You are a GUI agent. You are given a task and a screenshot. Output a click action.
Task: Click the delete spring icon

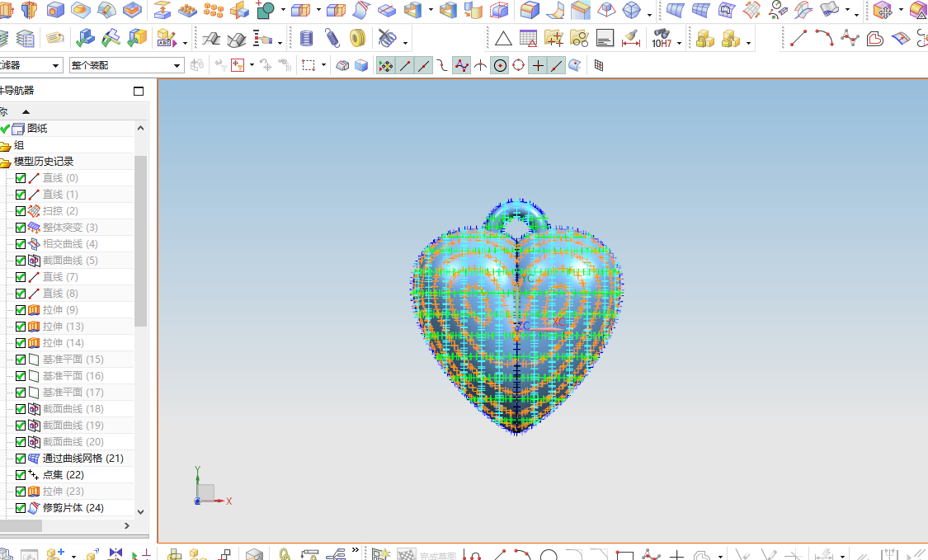[x=387, y=39]
